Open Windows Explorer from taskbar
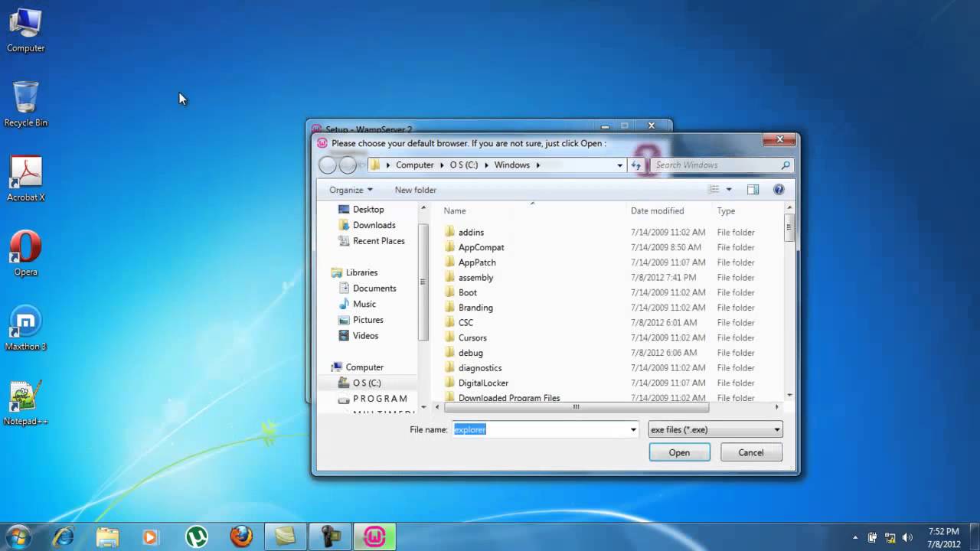 tap(107, 536)
